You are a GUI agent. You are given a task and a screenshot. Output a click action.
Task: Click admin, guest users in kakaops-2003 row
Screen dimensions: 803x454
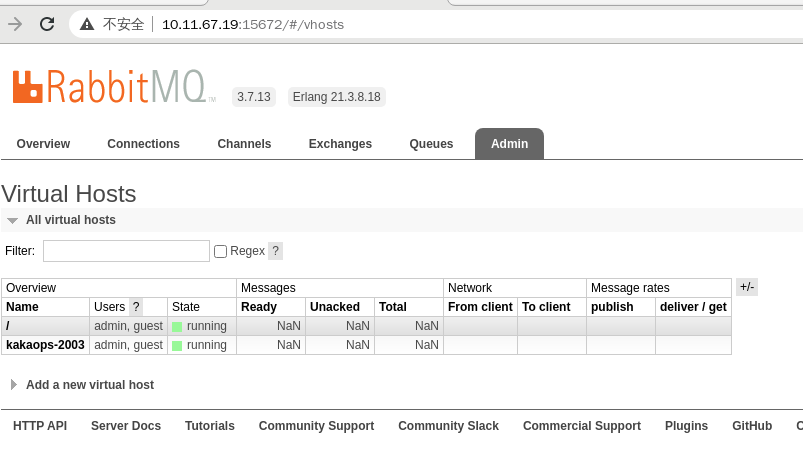click(129, 345)
